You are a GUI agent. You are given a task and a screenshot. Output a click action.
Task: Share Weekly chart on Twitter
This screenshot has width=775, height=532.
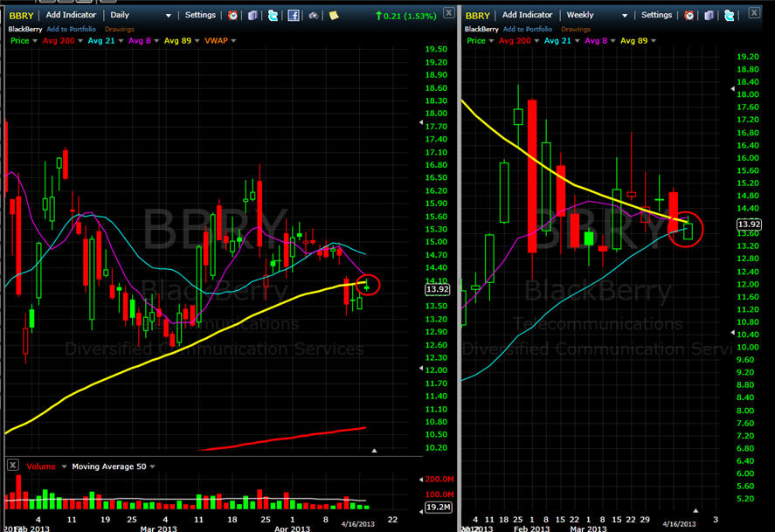(x=729, y=16)
